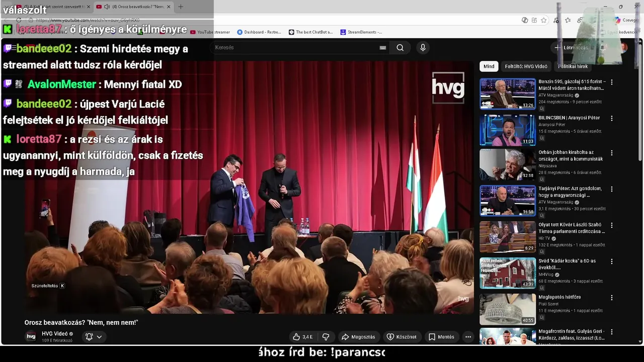Open Megafrontin feat. Gulyás Geri thumbnail

coord(508,336)
